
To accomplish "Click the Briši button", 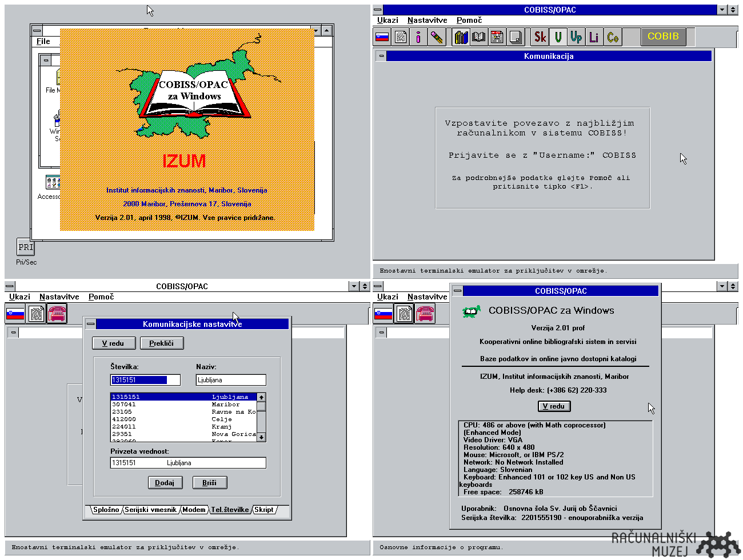I will coord(209,482).
